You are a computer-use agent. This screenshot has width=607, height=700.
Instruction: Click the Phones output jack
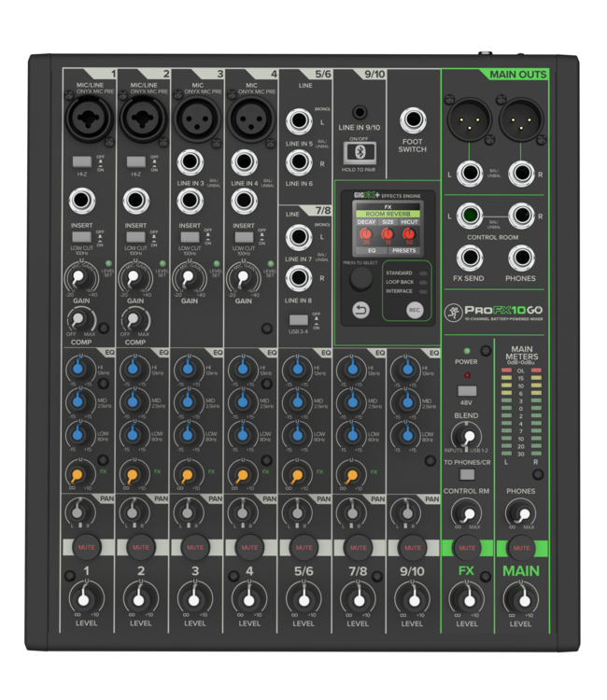[x=521, y=258]
